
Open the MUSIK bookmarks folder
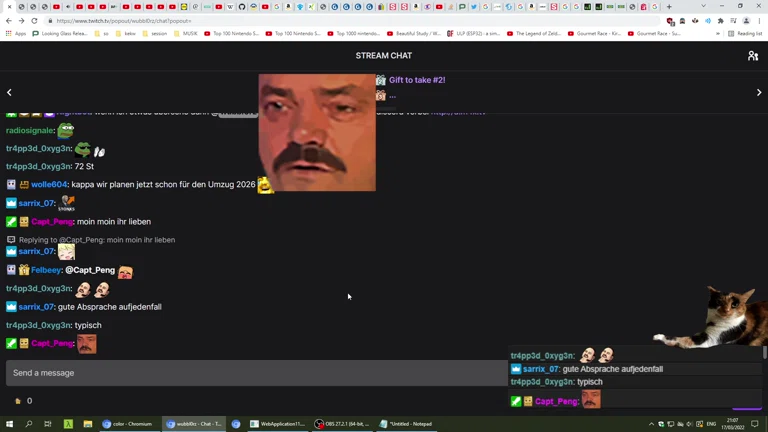coord(185,33)
